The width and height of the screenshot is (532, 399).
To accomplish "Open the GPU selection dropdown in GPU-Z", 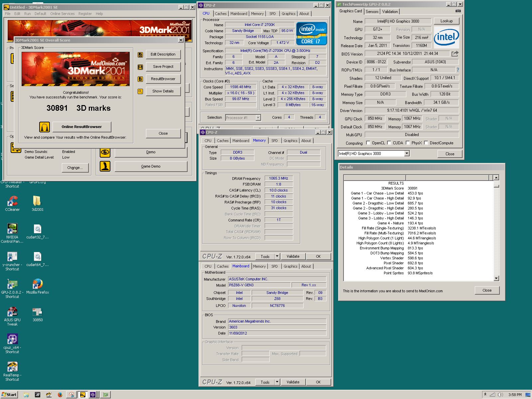I will [x=407, y=154].
